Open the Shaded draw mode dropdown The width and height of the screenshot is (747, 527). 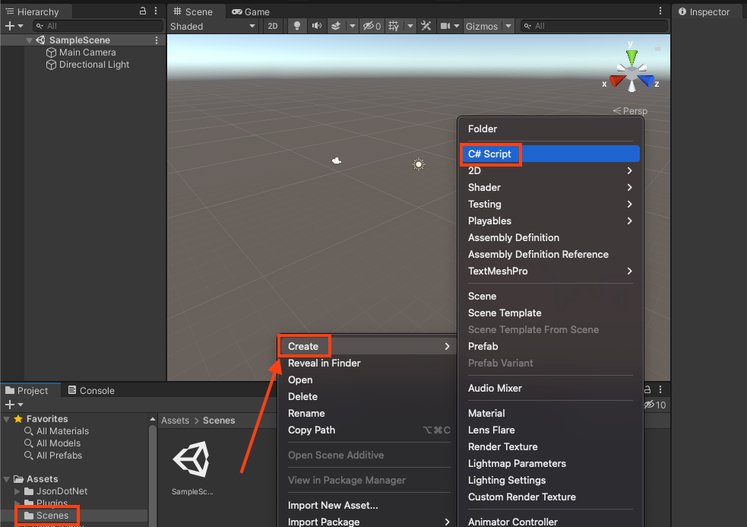(213, 26)
